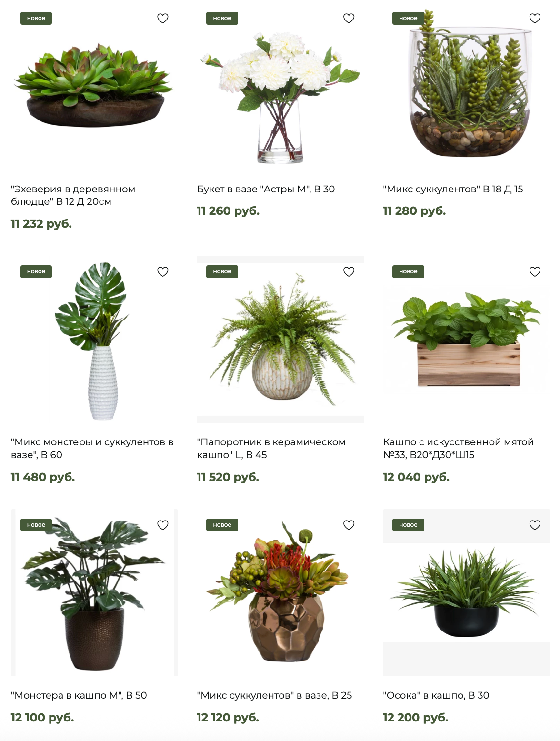Screen dimensions: 560x741
Task: Select the monstera in white vase image
Action: coord(94,340)
